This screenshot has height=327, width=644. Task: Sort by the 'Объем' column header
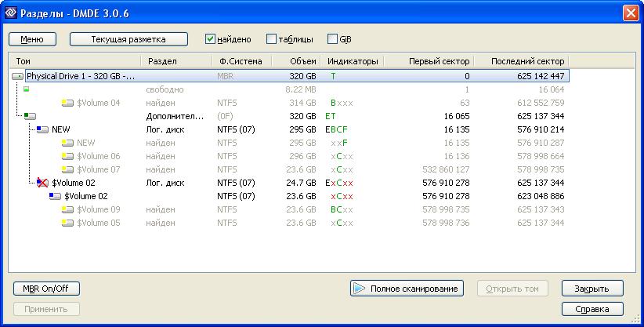[x=295, y=61]
